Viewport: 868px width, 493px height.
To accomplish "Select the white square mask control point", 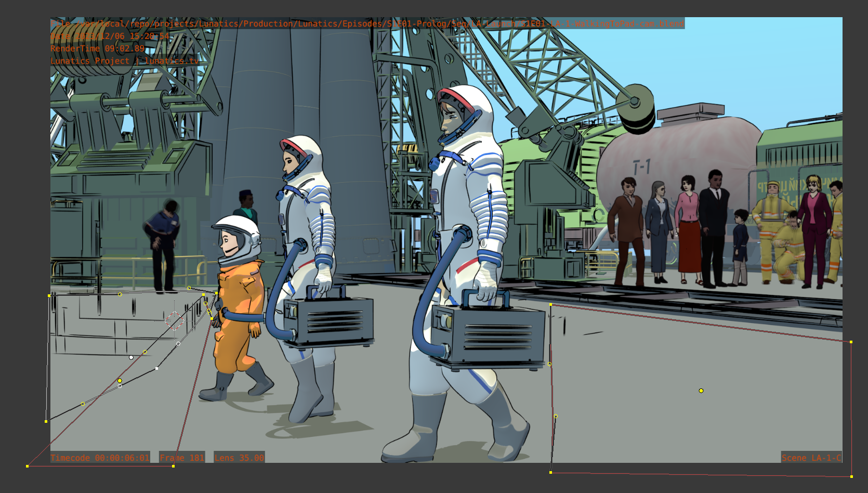I will 157,368.
